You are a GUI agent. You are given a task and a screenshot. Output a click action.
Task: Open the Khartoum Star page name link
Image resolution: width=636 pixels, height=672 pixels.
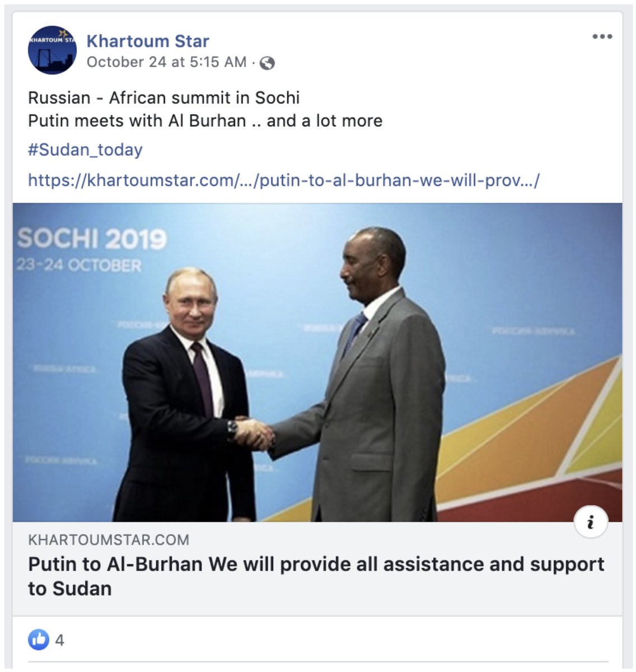click(148, 41)
